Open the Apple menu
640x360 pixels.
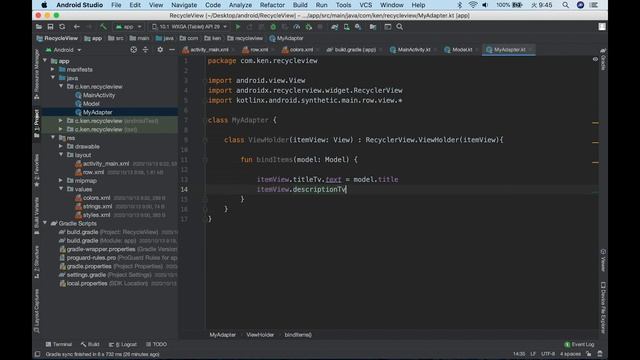(x=44, y=5)
